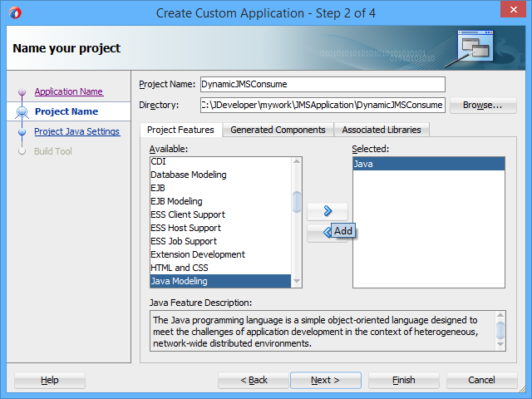Click the Help button
Viewport: 532px width, 399px height.
pyautogui.click(x=50, y=380)
